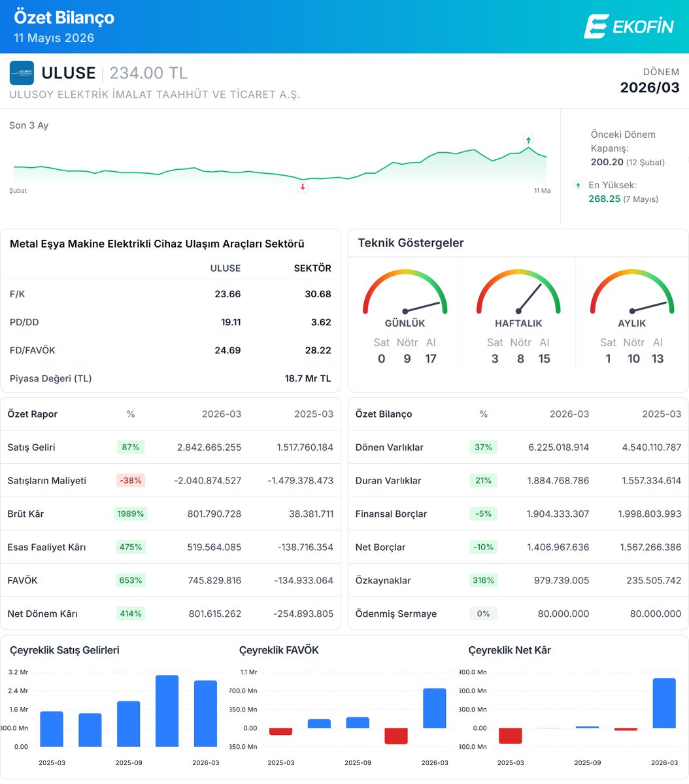This screenshot has width=689, height=784.
Task: Click the full company name ULUSOY ELEKTRİK İMALAT
Action: pos(155,95)
